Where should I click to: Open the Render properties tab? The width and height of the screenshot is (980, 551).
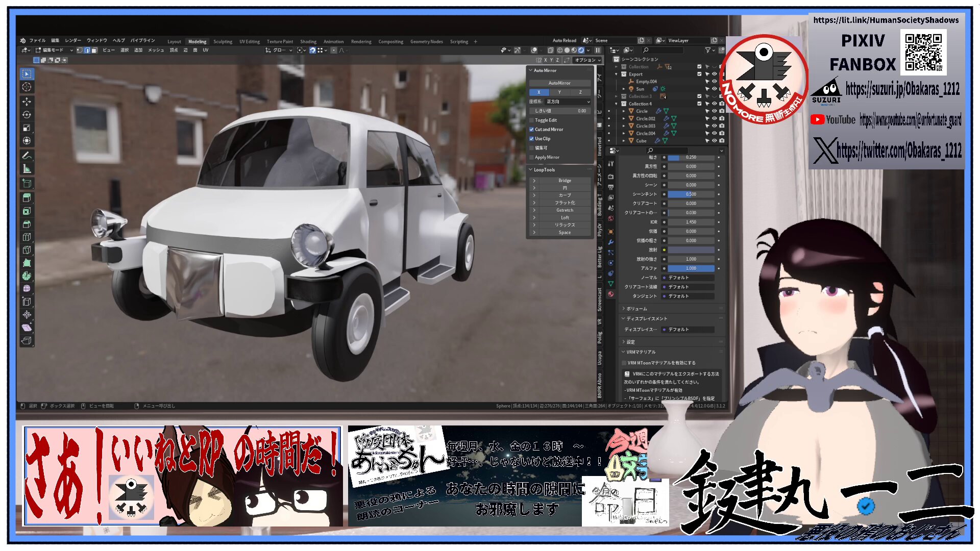[610, 177]
